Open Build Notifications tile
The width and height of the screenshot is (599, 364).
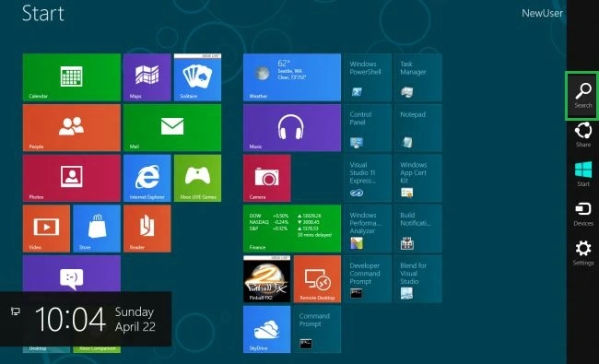click(x=418, y=229)
